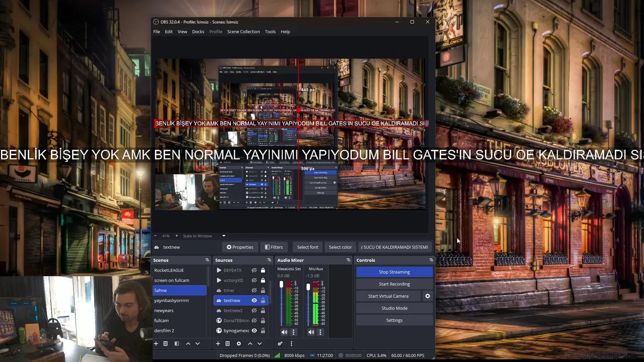Delete selected source with the trash icon

tap(227, 343)
